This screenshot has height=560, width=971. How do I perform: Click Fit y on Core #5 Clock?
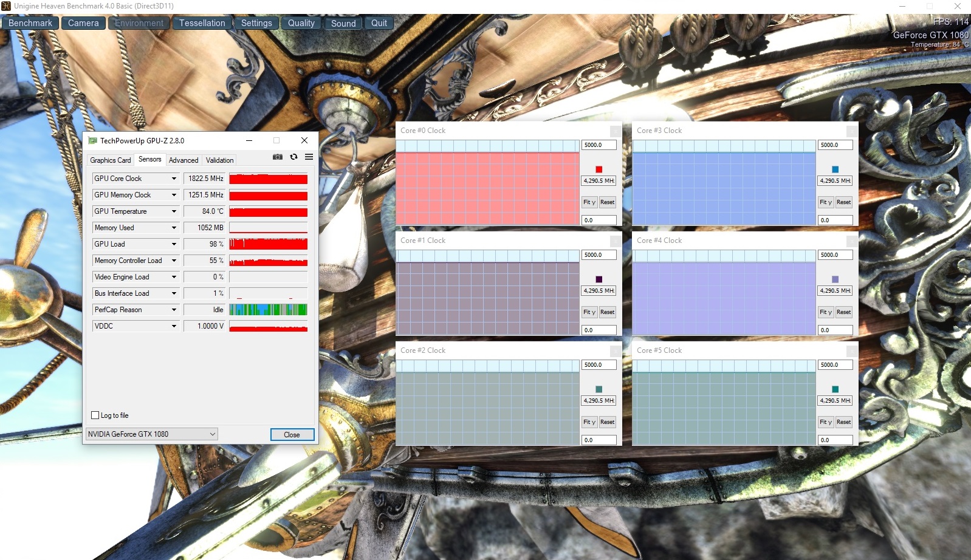[x=826, y=422]
